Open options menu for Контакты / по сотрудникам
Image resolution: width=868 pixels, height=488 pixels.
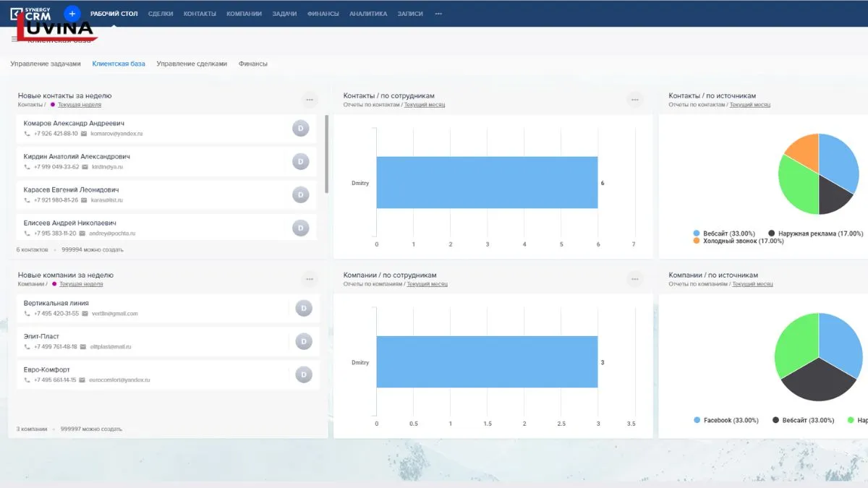(634, 100)
